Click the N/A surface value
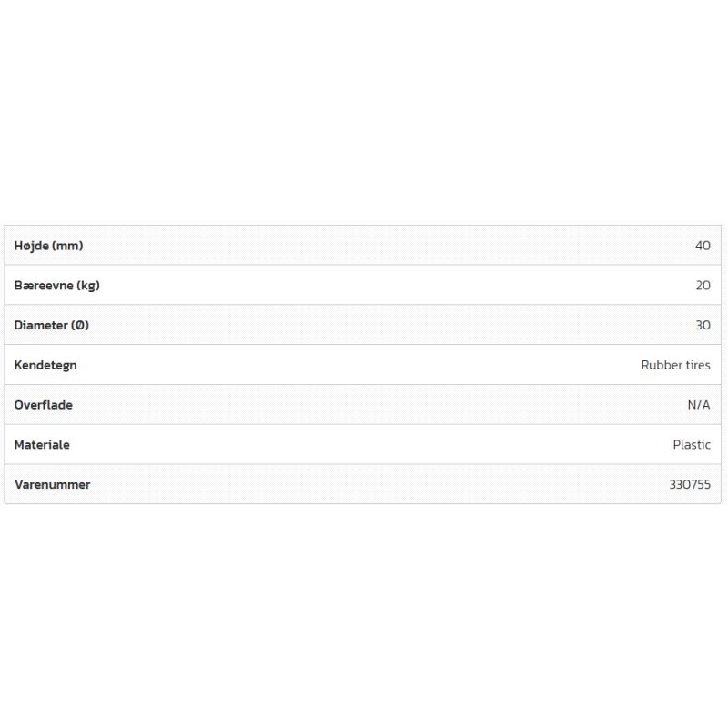Image resolution: width=728 pixels, height=728 pixels. point(699,405)
